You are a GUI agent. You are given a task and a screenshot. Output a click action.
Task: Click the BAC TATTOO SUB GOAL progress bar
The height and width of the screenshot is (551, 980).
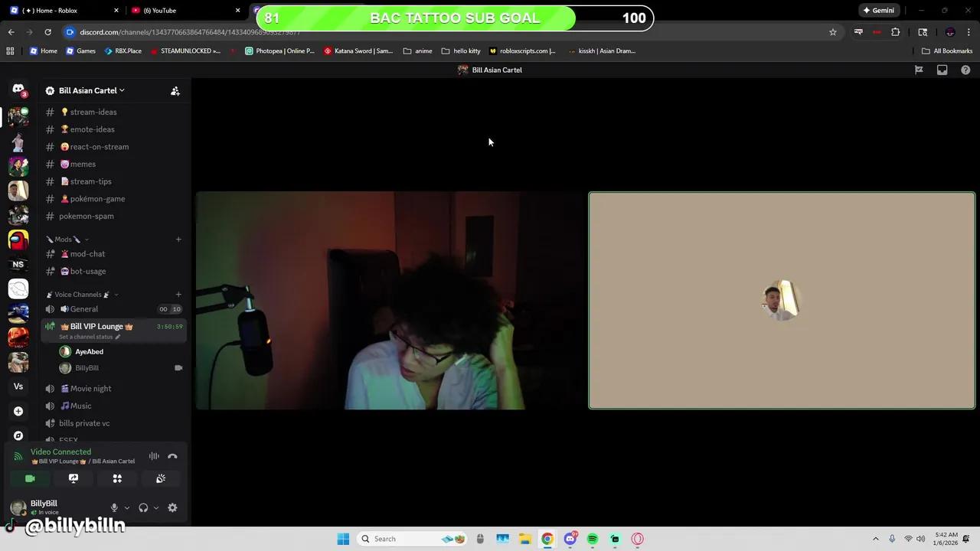tap(456, 18)
